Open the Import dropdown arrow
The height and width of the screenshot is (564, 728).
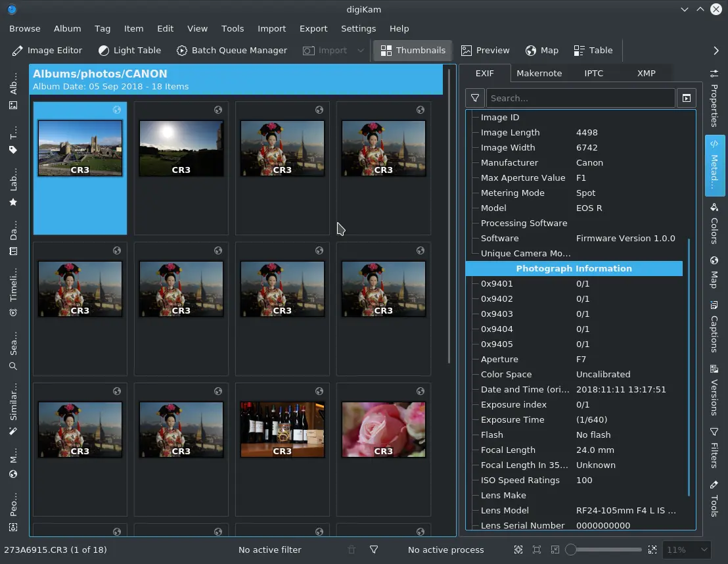tap(360, 50)
